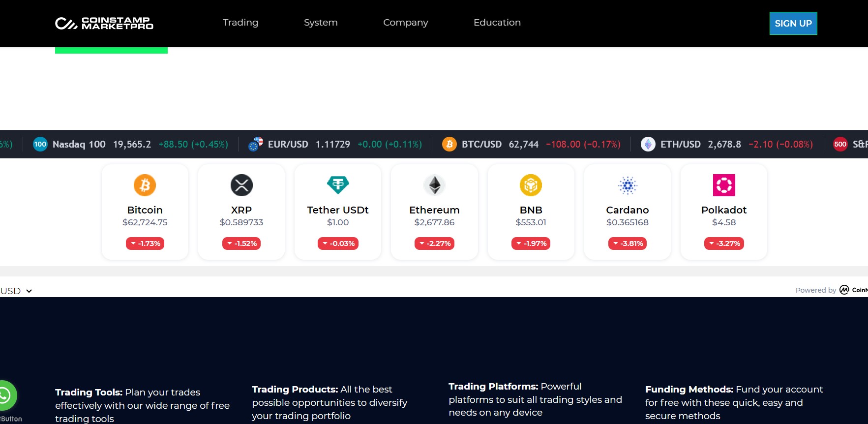The image size is (868, 424).
Task: Click Cardano's -3.81% change badge
Action: coord(628,243)
